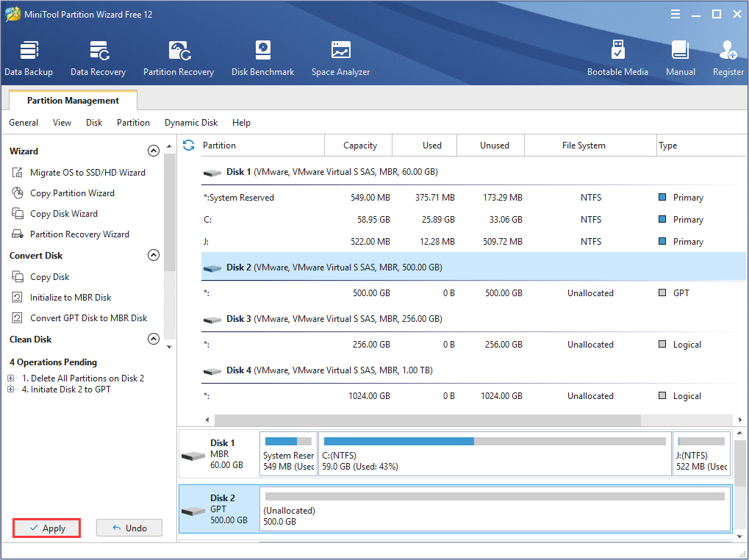Create Bootable Media
The width and height of the screenshot is (749, 560).
pos(617,59)
